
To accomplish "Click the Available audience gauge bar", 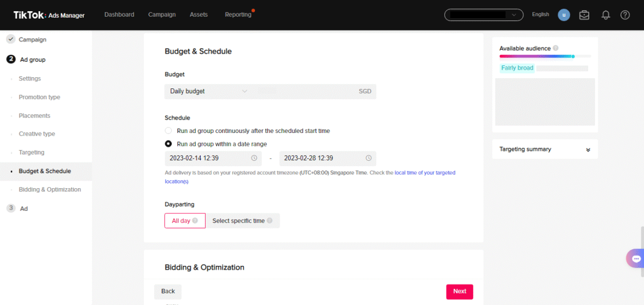I will (545, 56).
